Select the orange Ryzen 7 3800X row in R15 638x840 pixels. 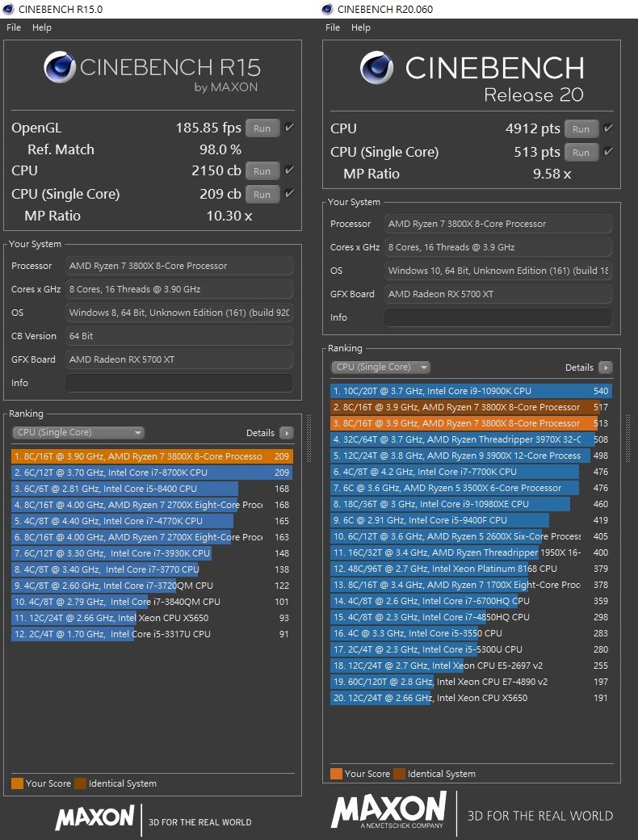[152, 456]
